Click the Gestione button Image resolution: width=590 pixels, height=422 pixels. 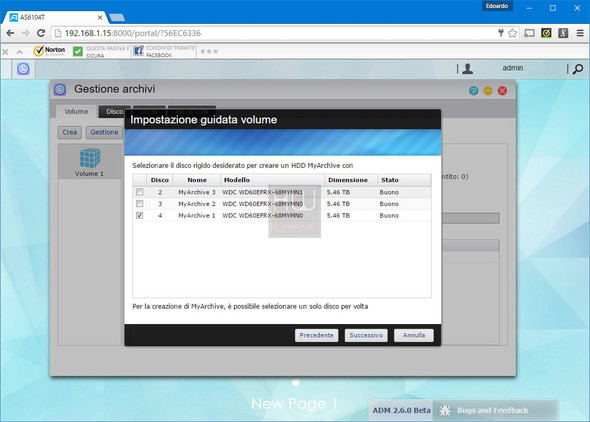(104, 132)
